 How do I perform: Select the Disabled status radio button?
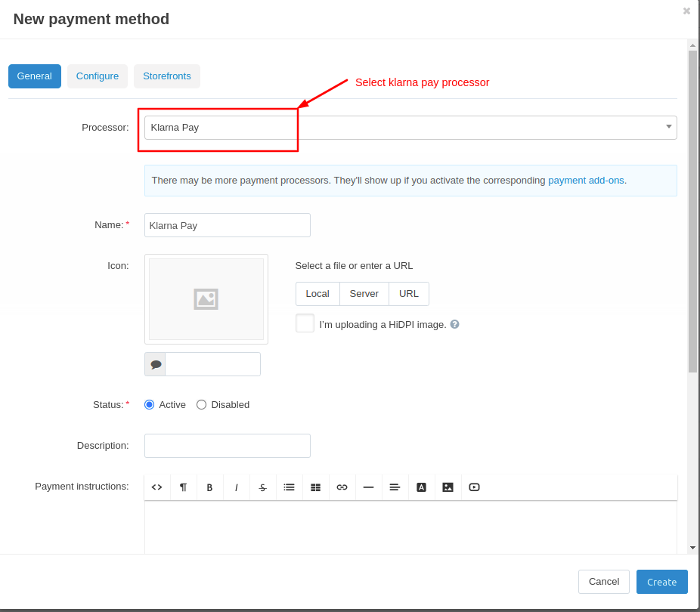tap(201, 404)
